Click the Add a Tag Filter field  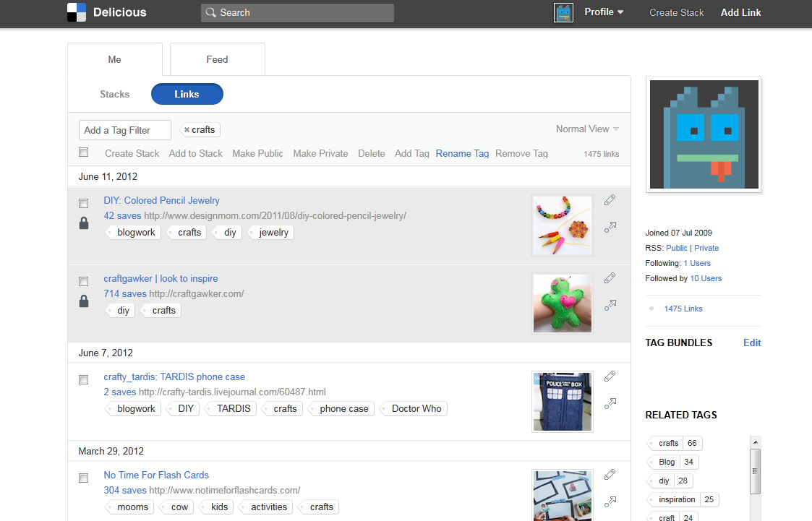pos(125,130)
